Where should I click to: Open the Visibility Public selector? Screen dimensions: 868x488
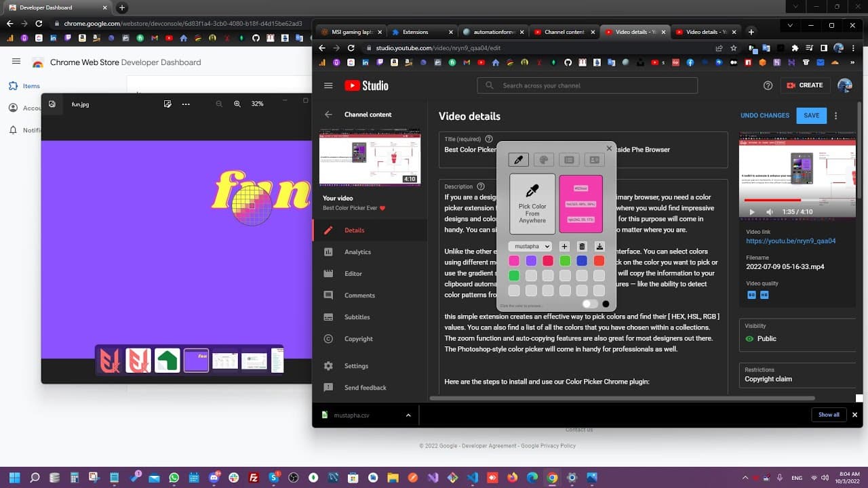pyautogui.click(x=797, y=335)
